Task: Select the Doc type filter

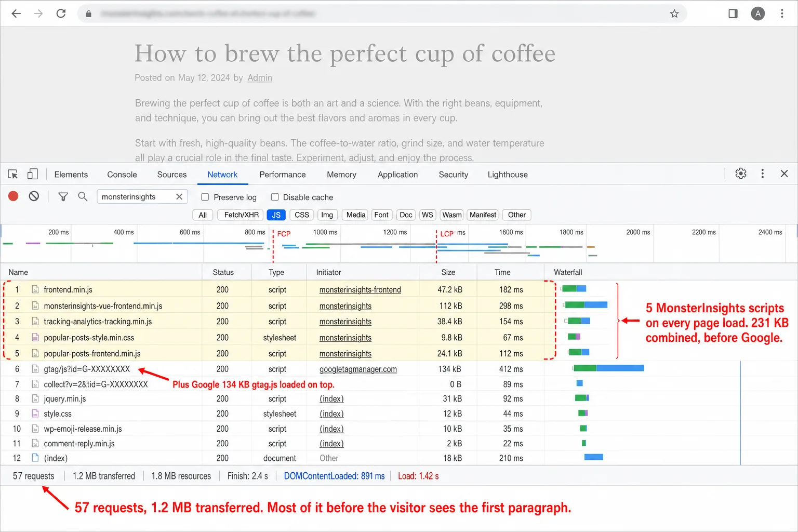Action: [406, 215]
